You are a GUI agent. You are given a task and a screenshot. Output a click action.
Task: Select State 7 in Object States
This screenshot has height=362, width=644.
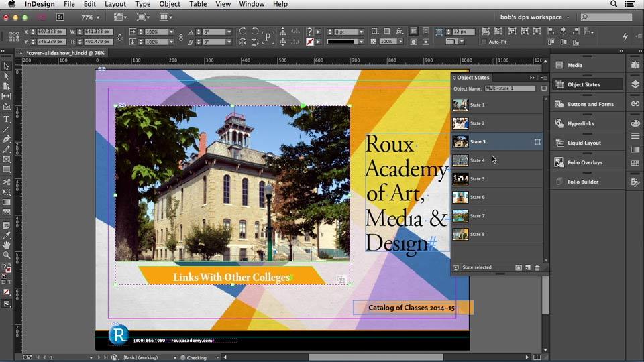497,215
